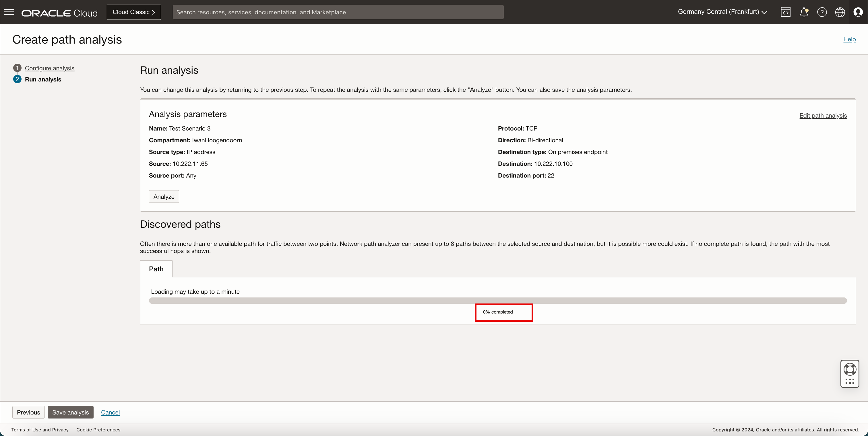Screen dimensions: 868x436
Task: Go to the Configure analysis step
Action: tap(50, 68)
